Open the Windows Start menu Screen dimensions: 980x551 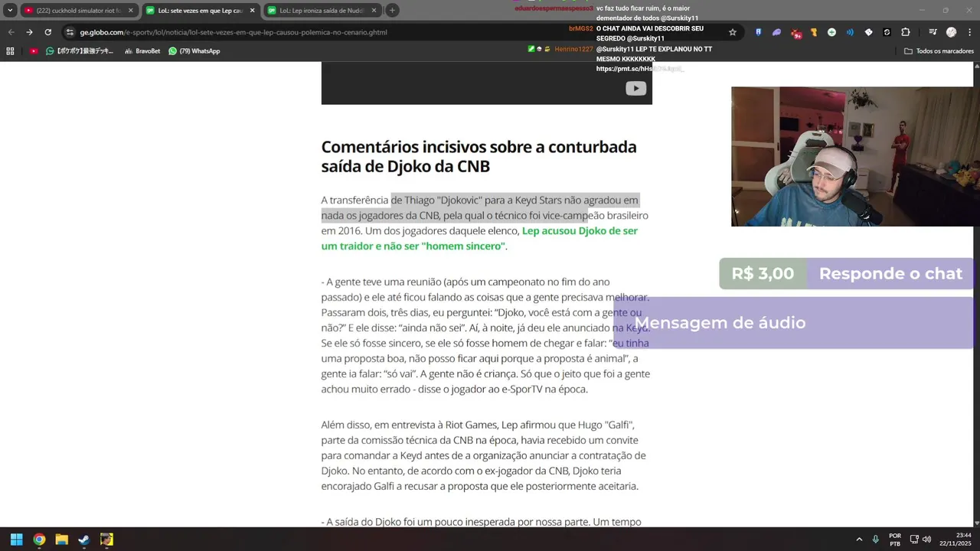click(x=17, y=540)
